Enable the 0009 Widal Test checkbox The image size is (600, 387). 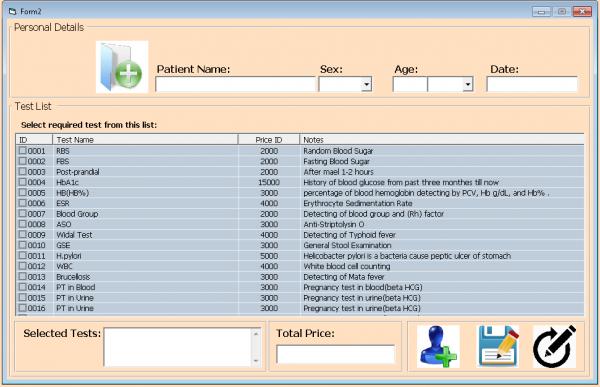pyautogui.click(x=23, y=235)
